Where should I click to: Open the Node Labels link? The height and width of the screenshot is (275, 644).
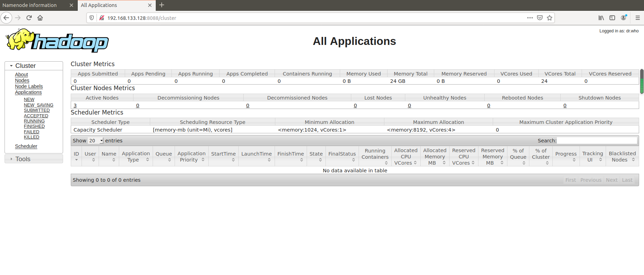[x=29, y=86]
